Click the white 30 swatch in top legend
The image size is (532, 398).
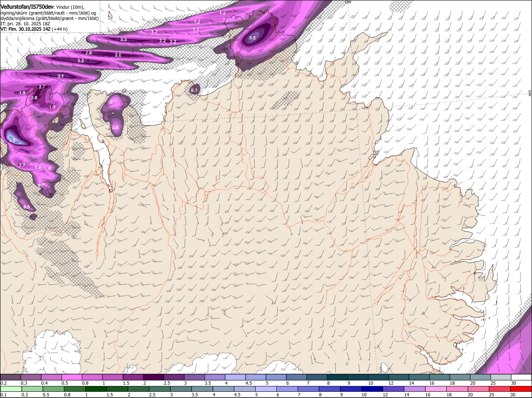pos(521,377)
